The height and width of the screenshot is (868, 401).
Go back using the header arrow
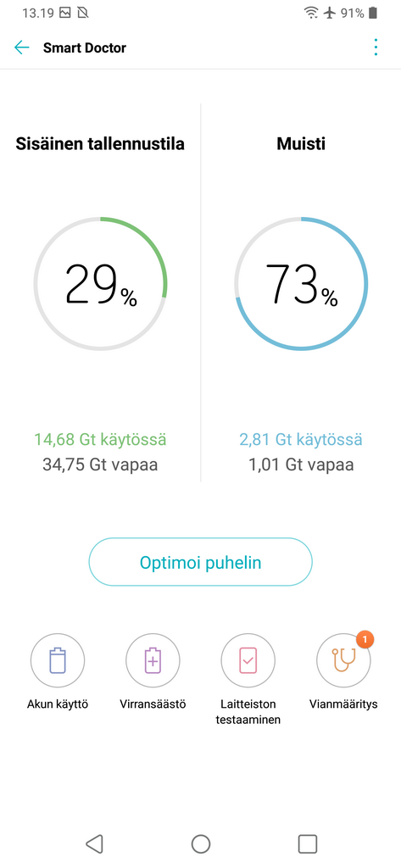point(22,47)
